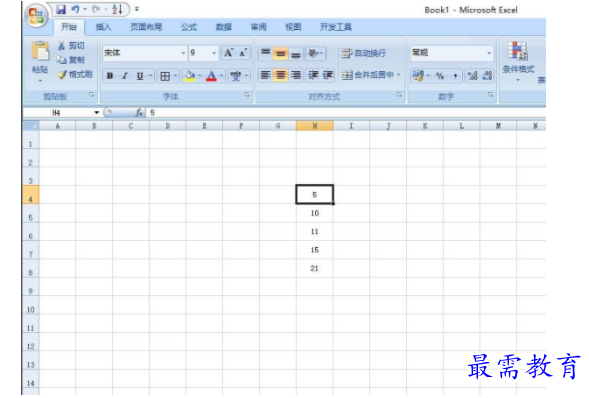Open the font size 9 dropdown
This screenshot has height=398, width=589.
pos(214,53)
